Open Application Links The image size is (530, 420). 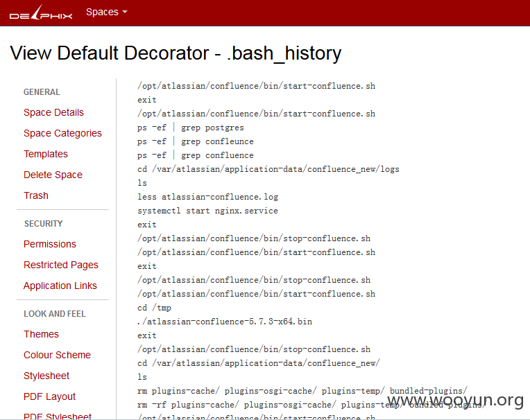point(60,286)
